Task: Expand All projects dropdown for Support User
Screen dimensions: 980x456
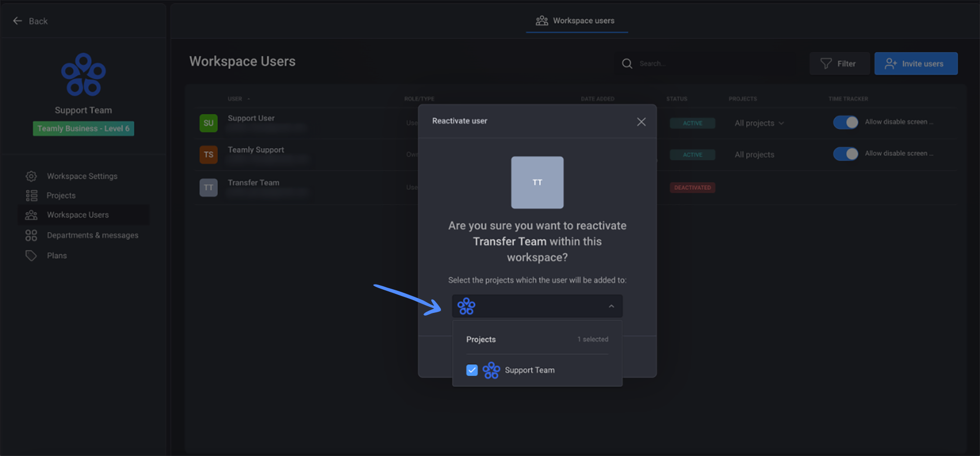Action: click(x=759, y=123)
